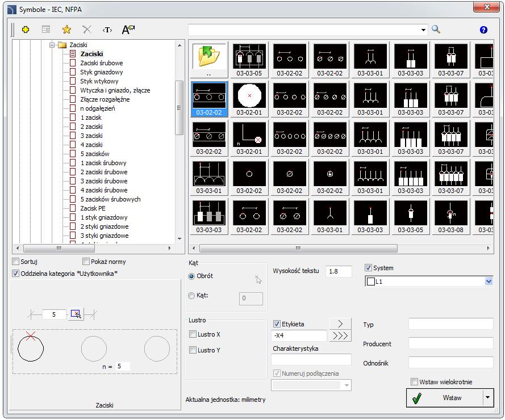Open the search field dropdown arrow

coord(423,30)
